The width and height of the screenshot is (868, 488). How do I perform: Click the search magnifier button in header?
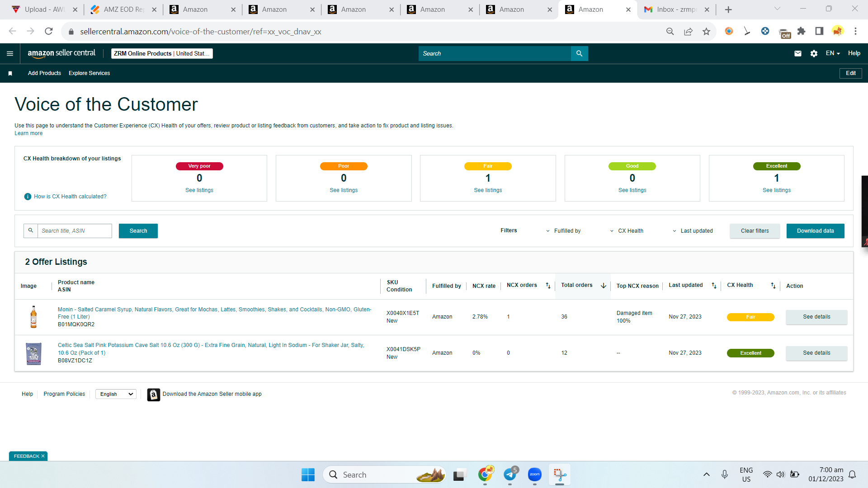pos(579,53)
